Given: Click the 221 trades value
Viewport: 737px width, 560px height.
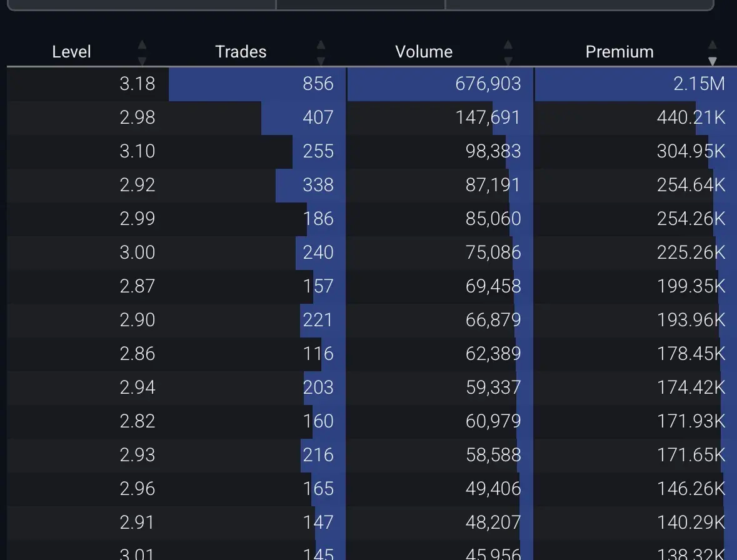Looking at the screenshot, I should pos(318,320).
